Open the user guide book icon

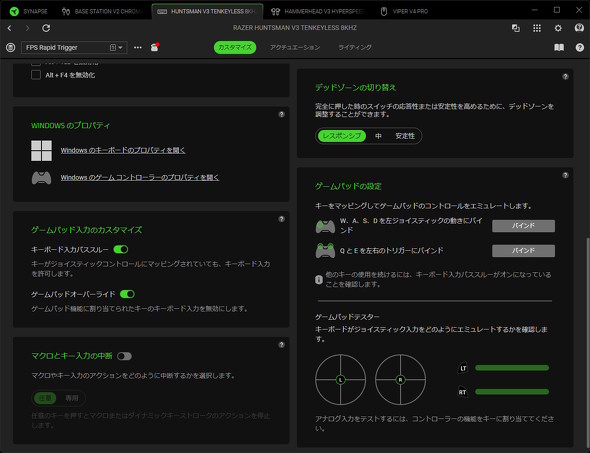pos(559,47)
